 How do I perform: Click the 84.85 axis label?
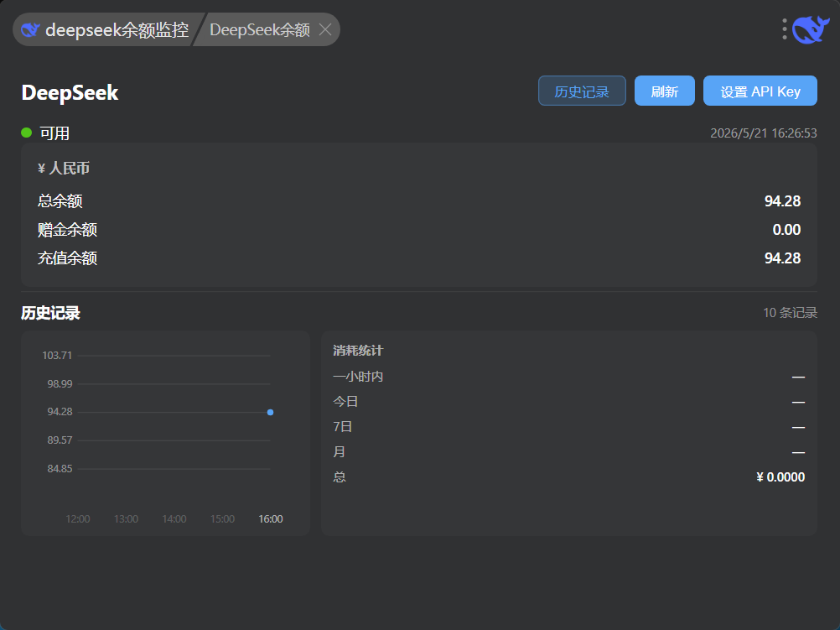pyautogui.click(x=60, y=469)
